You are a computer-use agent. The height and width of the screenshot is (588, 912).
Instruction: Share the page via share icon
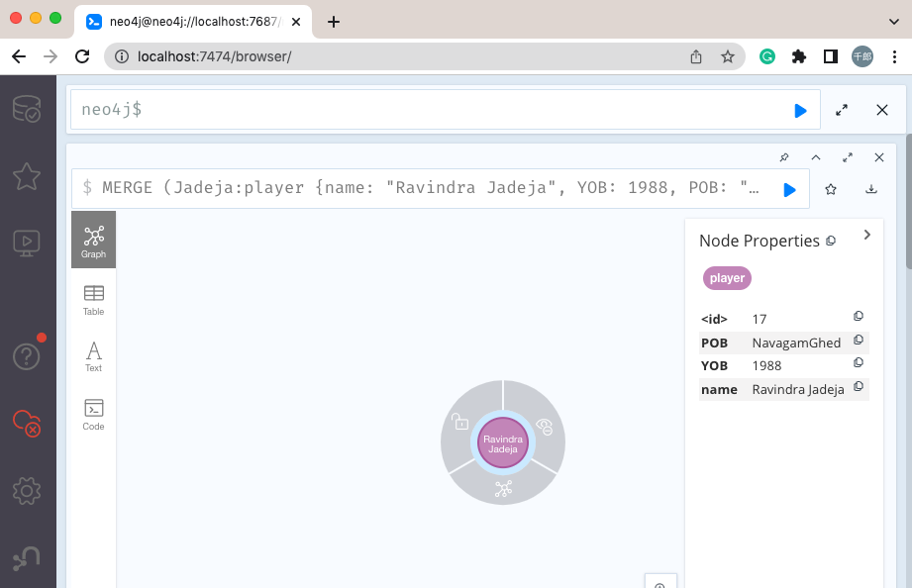pyautogui.click(x=695, y=56)
